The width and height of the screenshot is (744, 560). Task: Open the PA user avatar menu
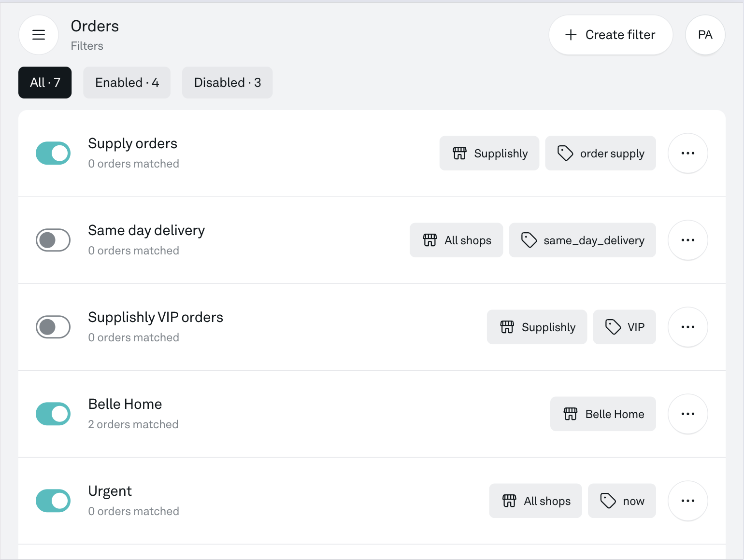point(705,35)
